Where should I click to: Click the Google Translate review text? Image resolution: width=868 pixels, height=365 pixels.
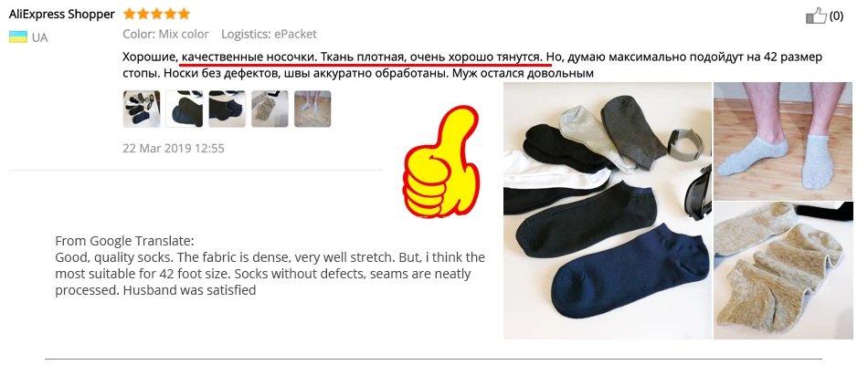[x=270, y=266]
